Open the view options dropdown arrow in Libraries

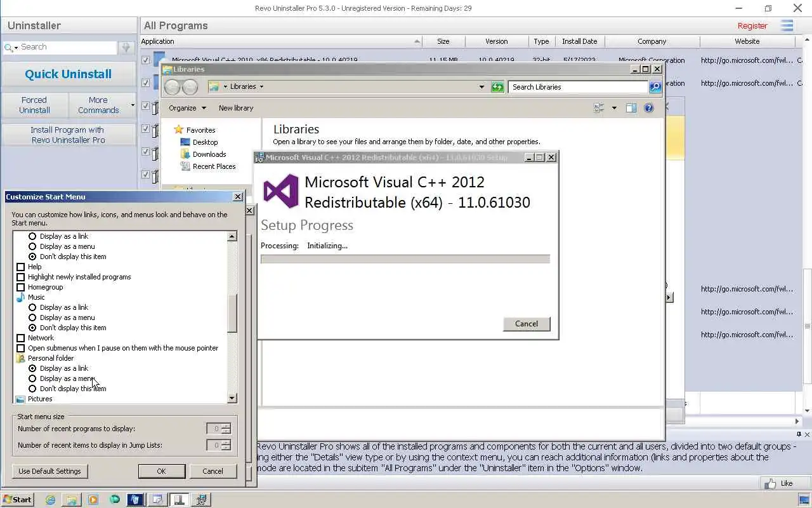pos(613,108)
